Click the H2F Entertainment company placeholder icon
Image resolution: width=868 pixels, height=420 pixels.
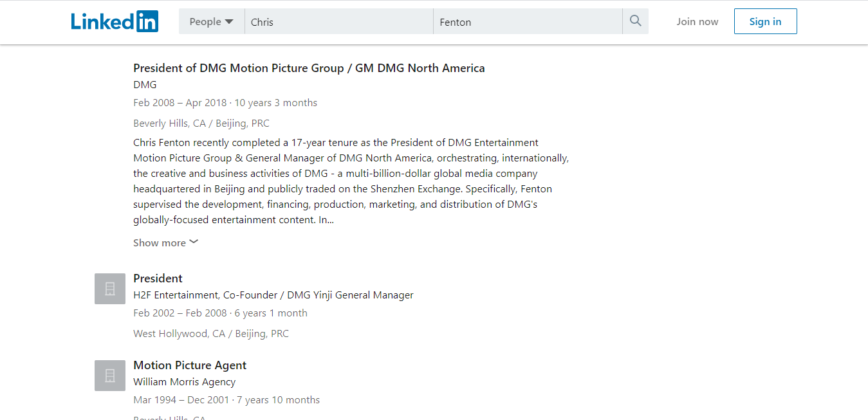(x=110, y=289)
